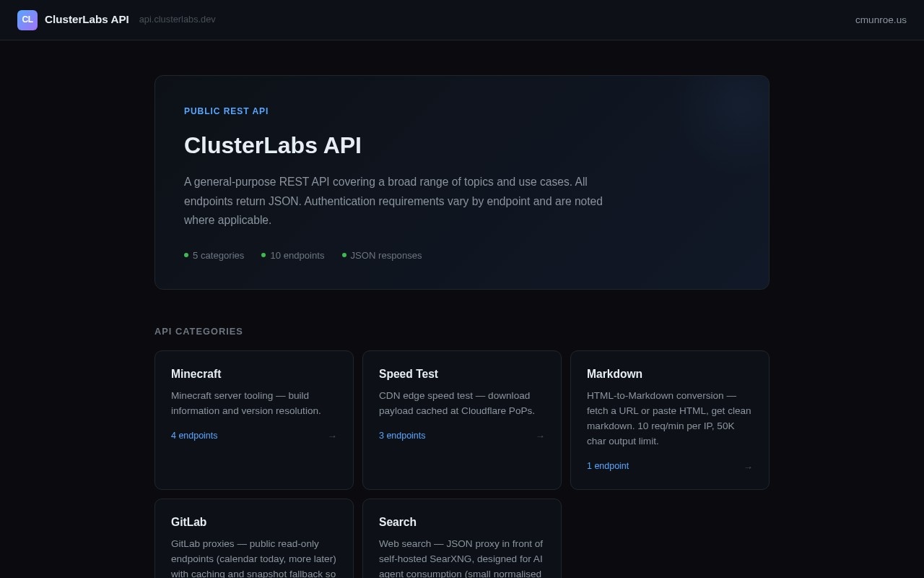
Task: Click the arrow on the Markdown card
Action: click(748, 467)
